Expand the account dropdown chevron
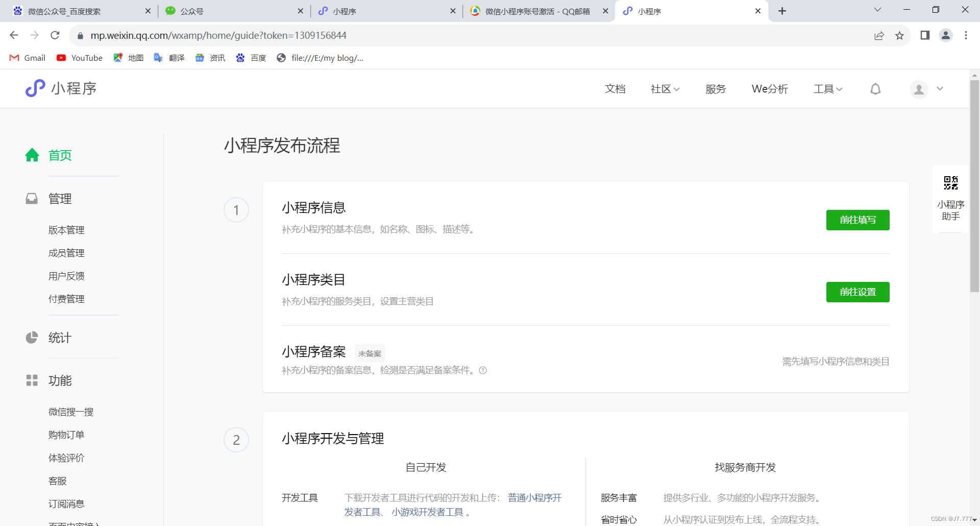Image resolution: width=980 pixels, height=526 pixels. coord(940,89)
